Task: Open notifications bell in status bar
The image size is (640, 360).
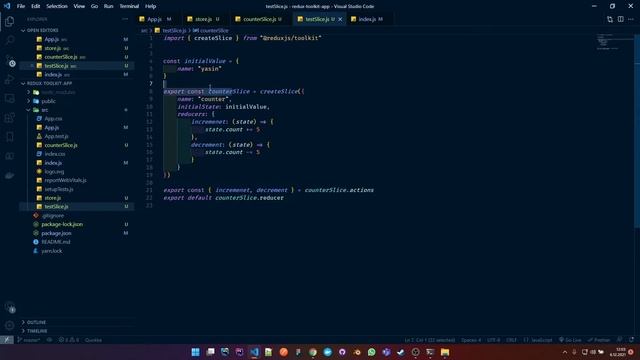Action: tap(631, 340)
